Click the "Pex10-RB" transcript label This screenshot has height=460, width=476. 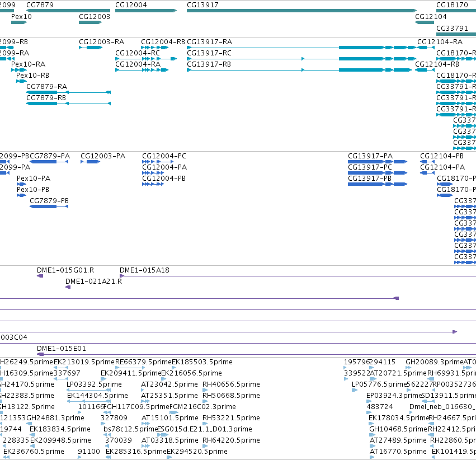point(32,76)
